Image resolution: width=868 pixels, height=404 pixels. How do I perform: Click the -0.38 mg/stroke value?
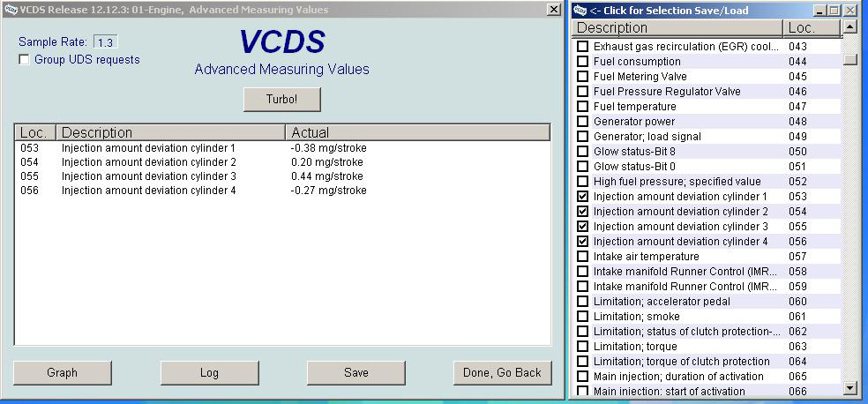coord(328,148)
